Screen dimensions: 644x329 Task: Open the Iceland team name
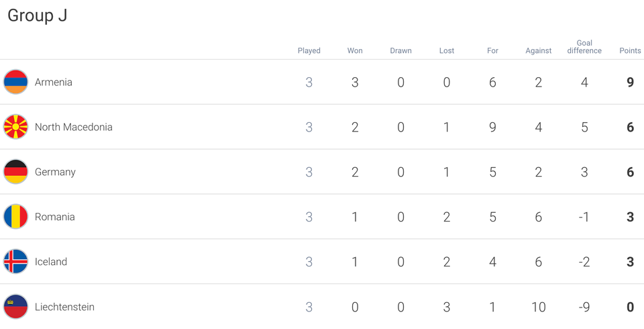(51, 262)
